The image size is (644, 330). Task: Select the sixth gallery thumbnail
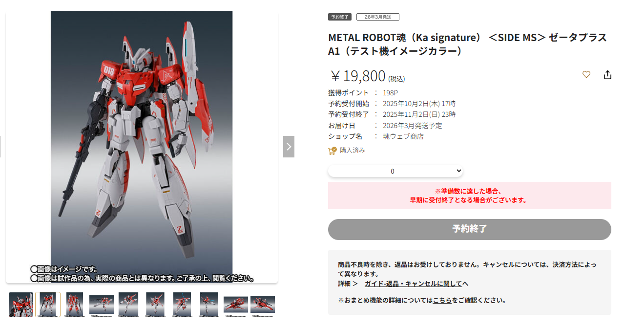coord(155,305)
